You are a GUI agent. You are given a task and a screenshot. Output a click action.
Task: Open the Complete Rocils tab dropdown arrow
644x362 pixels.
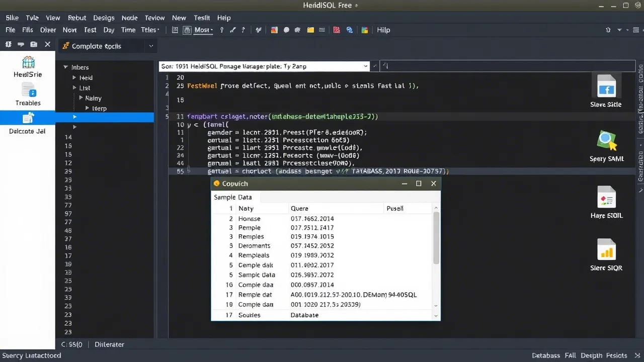tap(151, 46)
